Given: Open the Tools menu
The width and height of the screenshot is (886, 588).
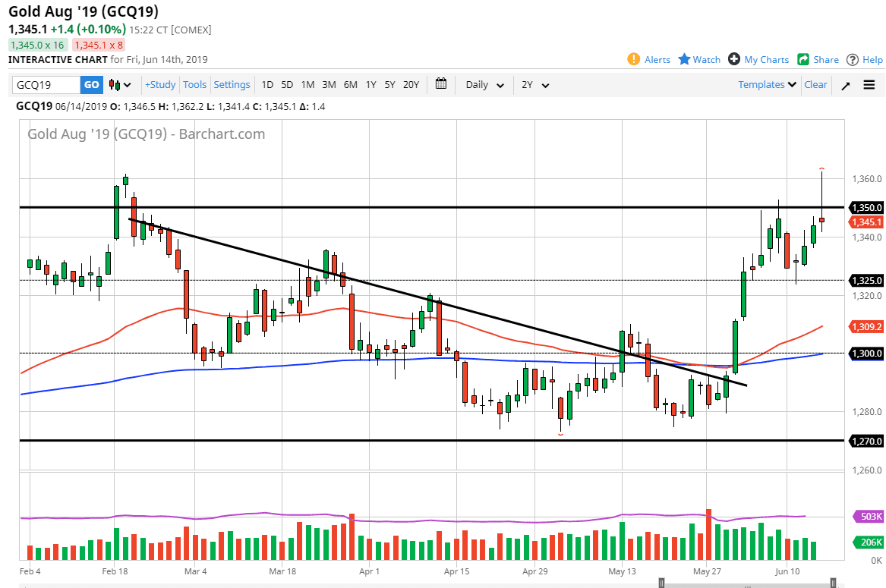Looking at the screenshot, I should coord(195,85).
